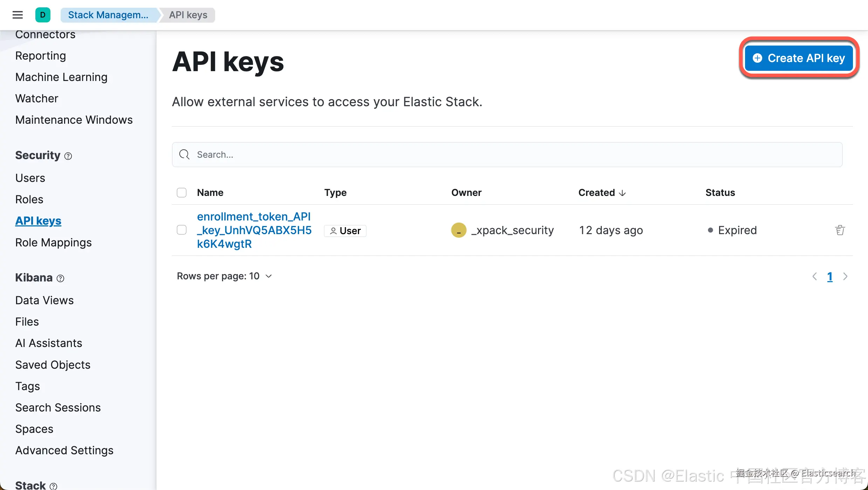Open the Rows per page dropdown

[225, 276]
